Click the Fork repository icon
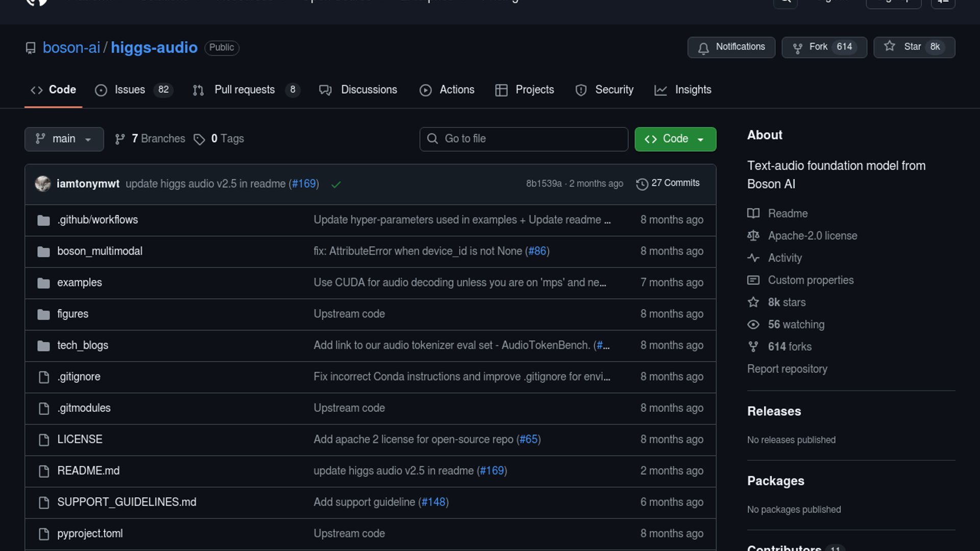 (x=797, y=48)
